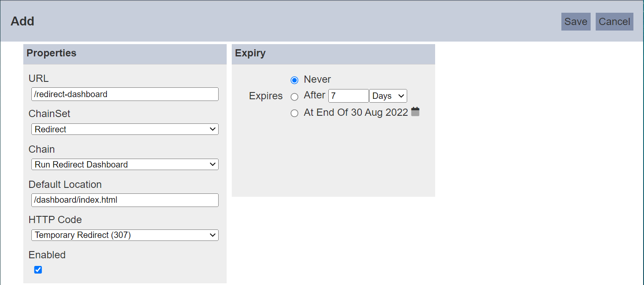Select the Never expires radio button
The image size is (644, 285).
[294, 80]
